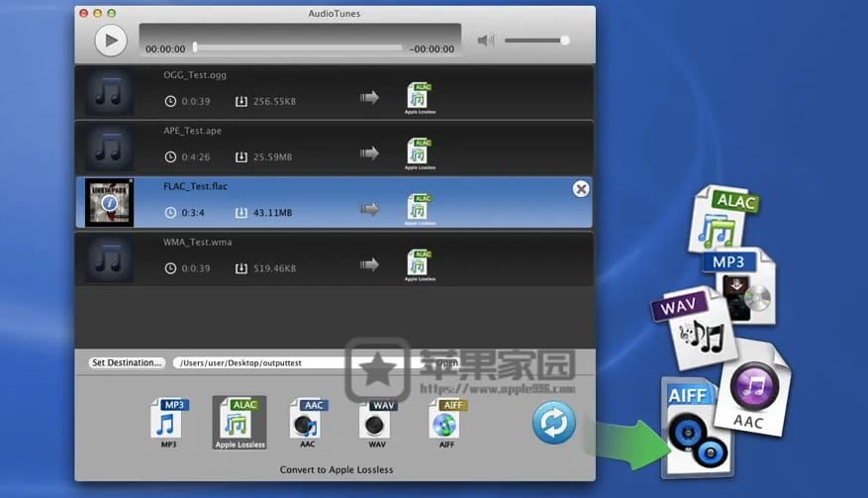Viewport: 868px width, 498px height.
Task: Click the playback progress slider handle
Action: pyautogui.click(x=195, y=48)
